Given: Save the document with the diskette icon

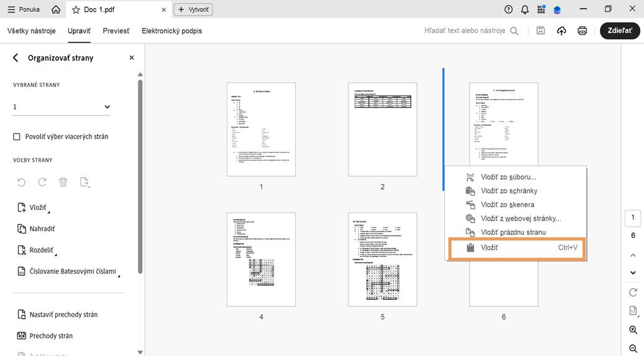Looking at the screenshot, I should point(540,30).
